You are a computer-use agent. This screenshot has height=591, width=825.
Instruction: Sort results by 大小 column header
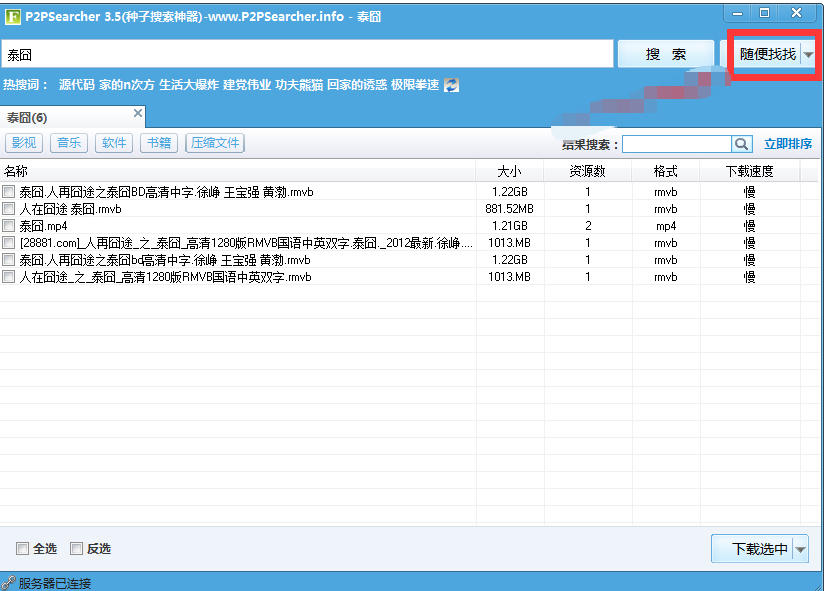pyautogui.click(x=509, y=171)
